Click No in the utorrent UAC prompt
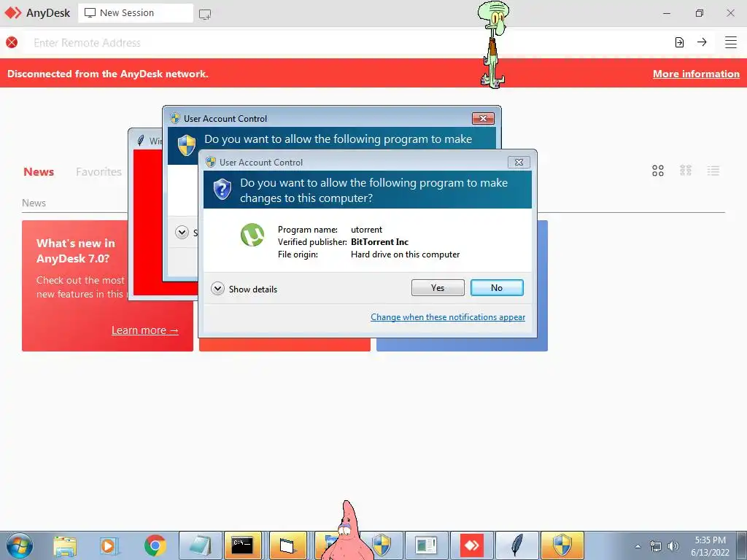The width and height of the screenshot is (747, 560). (x=497, y=287)
